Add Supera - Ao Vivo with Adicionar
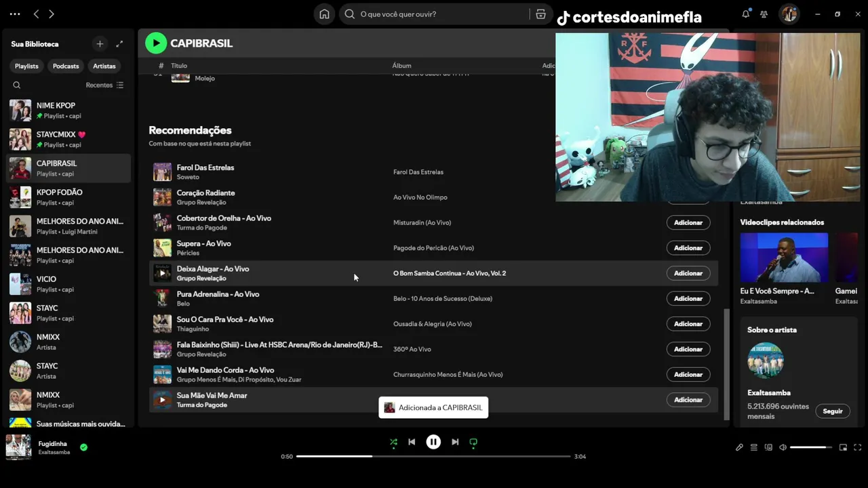 point(688,248)
